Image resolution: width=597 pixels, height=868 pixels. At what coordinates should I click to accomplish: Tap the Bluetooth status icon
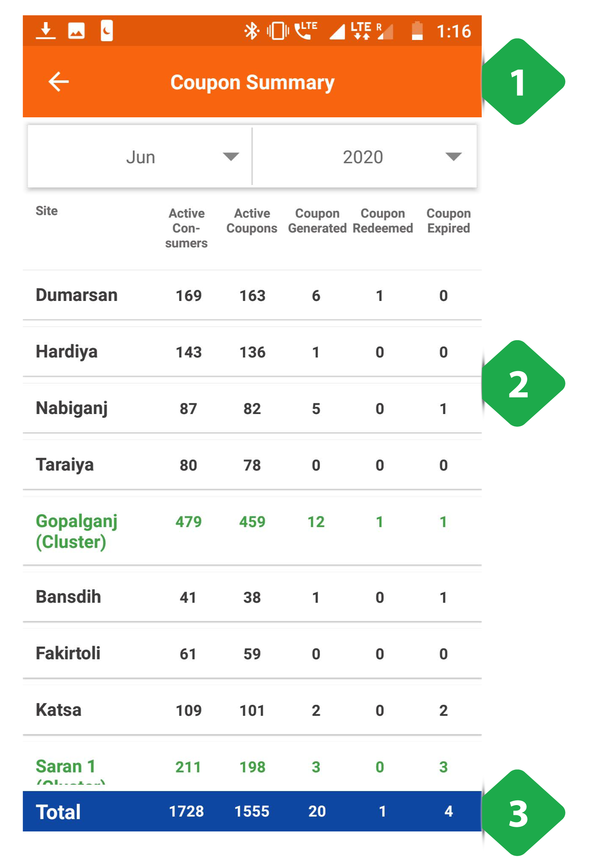click(x=252, y=31)
